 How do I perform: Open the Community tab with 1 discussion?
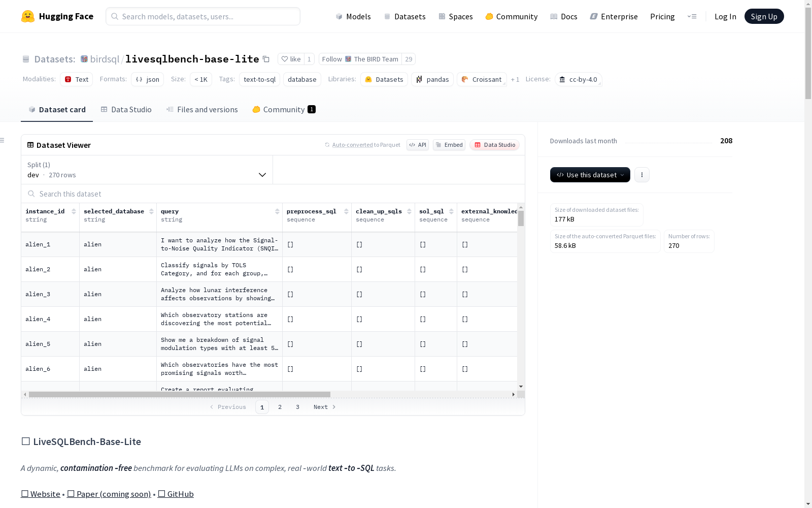pyautogui.click(x=284, y=110)
